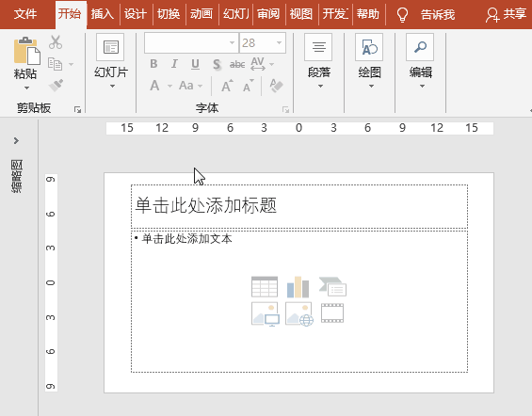This screenshot has width=532, height=416.
Task: Click the Thumbnails (缩略图) collapsed pane label
Action: click(x=17, y=176)
